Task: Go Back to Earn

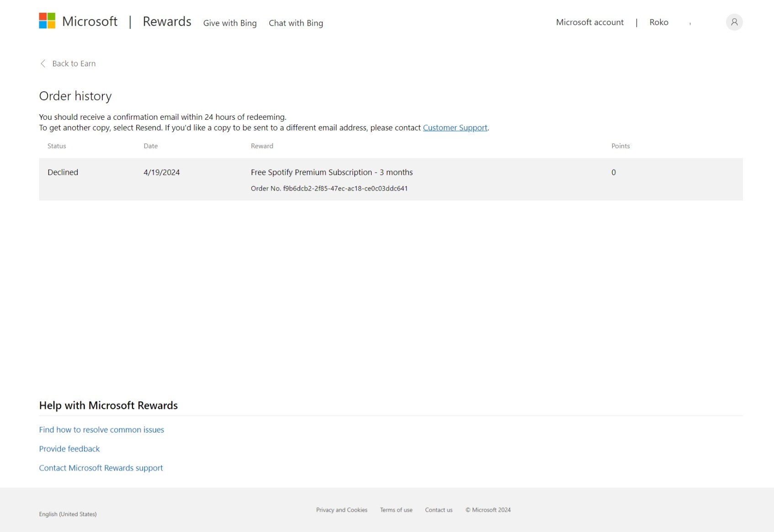Action: coord(74,64)
